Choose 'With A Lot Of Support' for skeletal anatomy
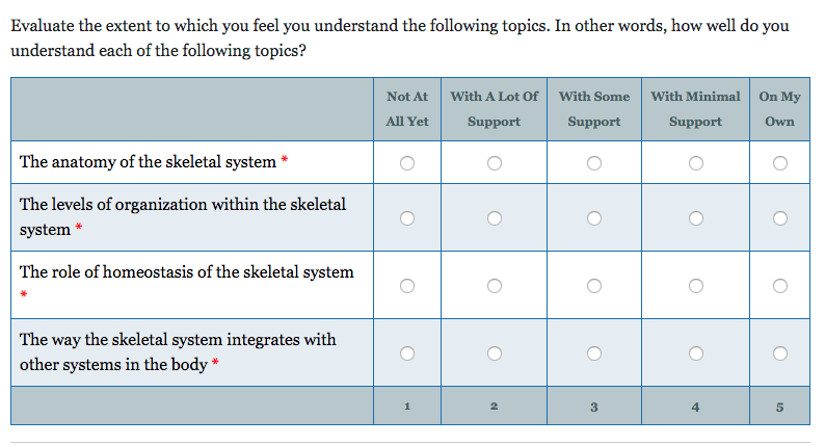This screenshot has width=825, height=445. point(494,163)
